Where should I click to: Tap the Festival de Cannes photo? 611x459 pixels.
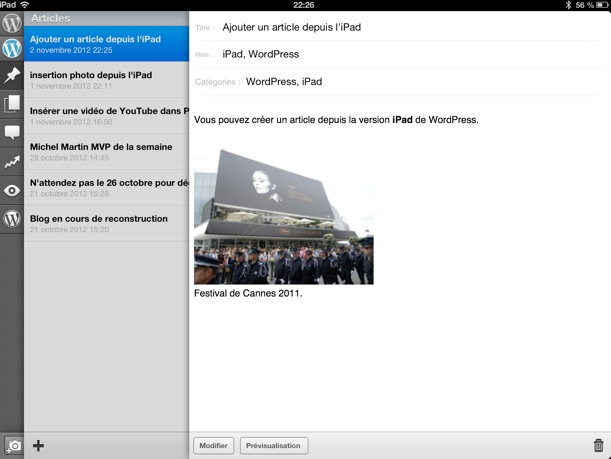click(284, 217)
